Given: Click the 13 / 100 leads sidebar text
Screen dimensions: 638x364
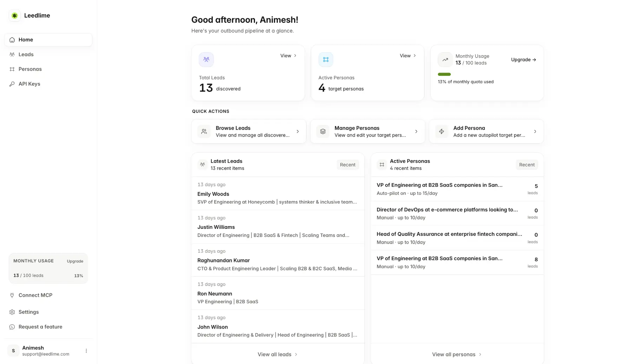Looking at the screenshot, I should [x=28, y=276].
